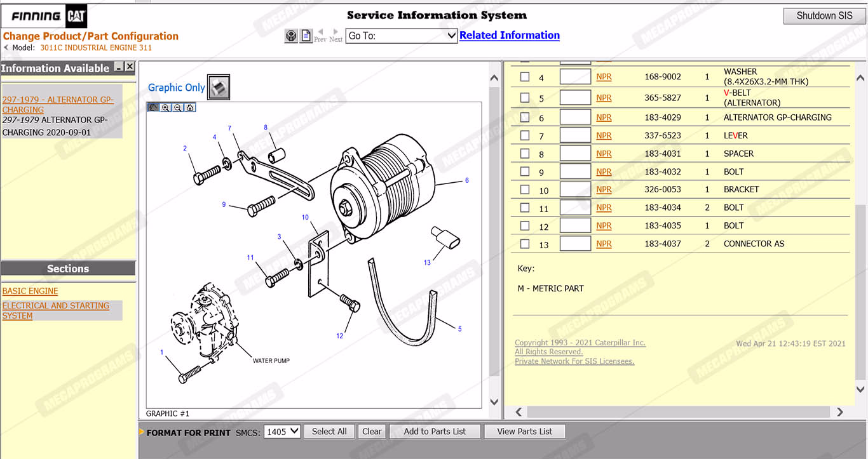Click Add to Parts List button
Screen dimensions: 868x459
coord(435,431)
